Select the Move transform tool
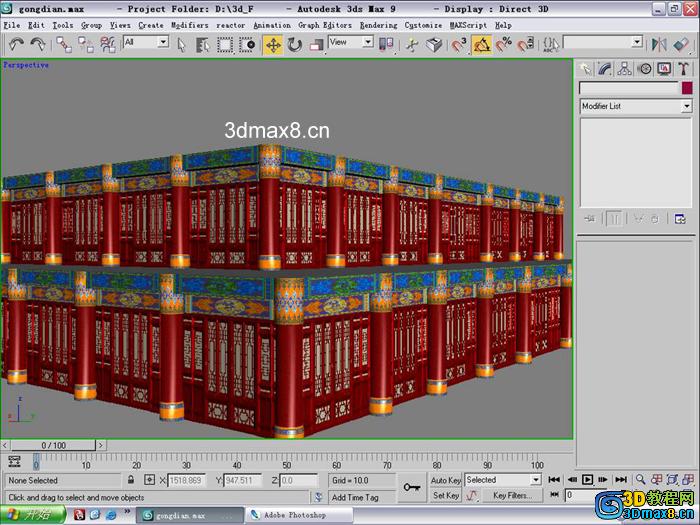 coord(273,45)
